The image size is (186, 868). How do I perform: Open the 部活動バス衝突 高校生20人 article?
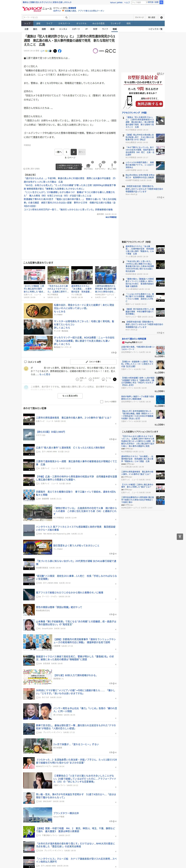76,577
